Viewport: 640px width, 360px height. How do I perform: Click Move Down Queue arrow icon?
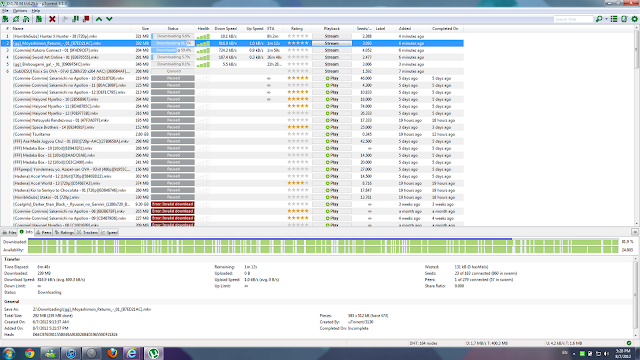(x=109, y=19)
